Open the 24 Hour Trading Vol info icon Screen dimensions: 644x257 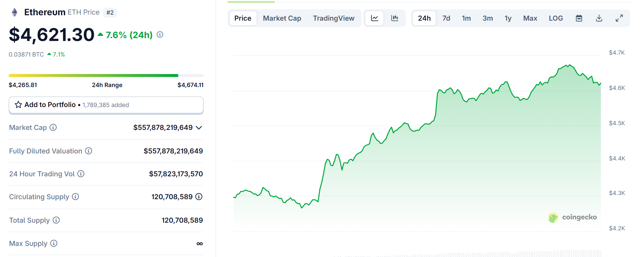(81, 174)
